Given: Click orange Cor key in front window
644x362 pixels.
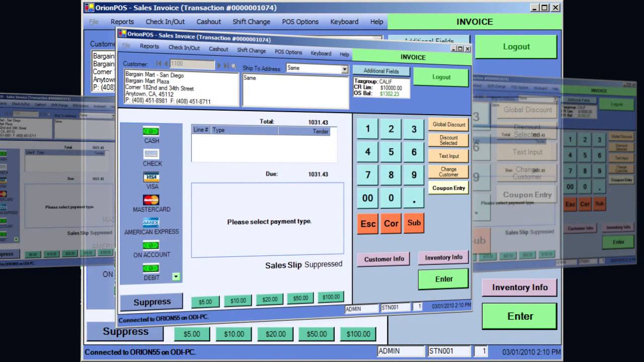Looking at the screenshot, I should (391, 223).
